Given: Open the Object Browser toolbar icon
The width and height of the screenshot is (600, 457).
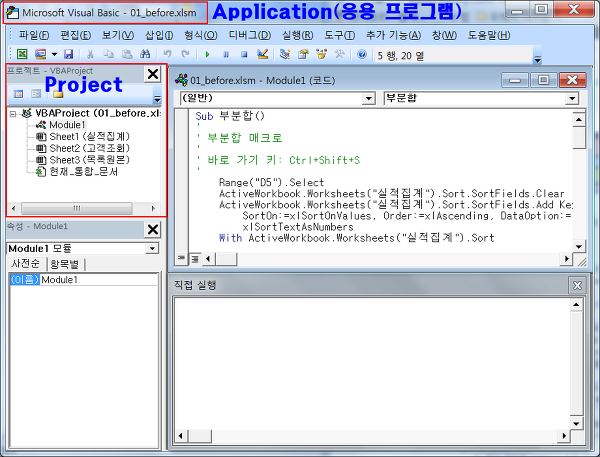Looking at the screenshot, I should coord(321,54).
